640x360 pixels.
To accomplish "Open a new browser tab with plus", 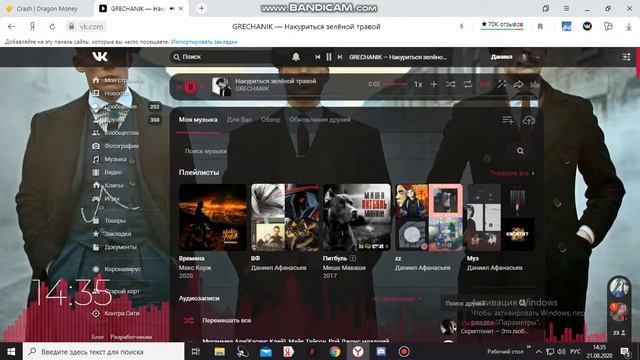I will point(201,8).
